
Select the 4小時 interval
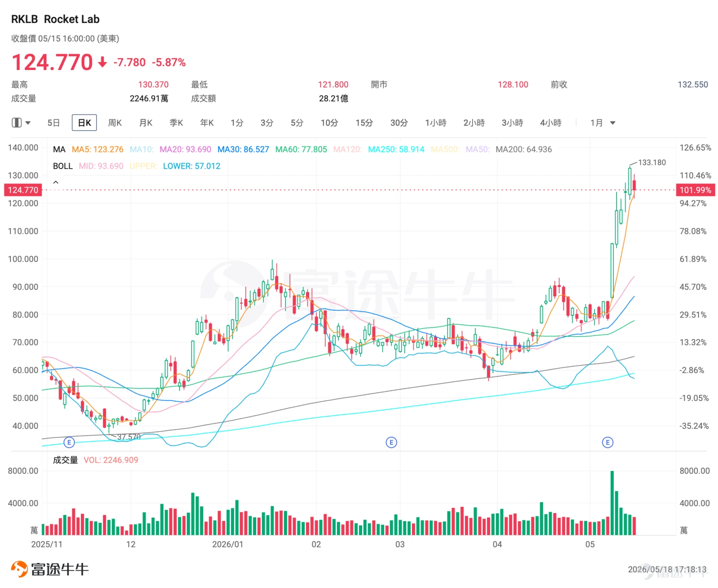[x=551, y=123]
